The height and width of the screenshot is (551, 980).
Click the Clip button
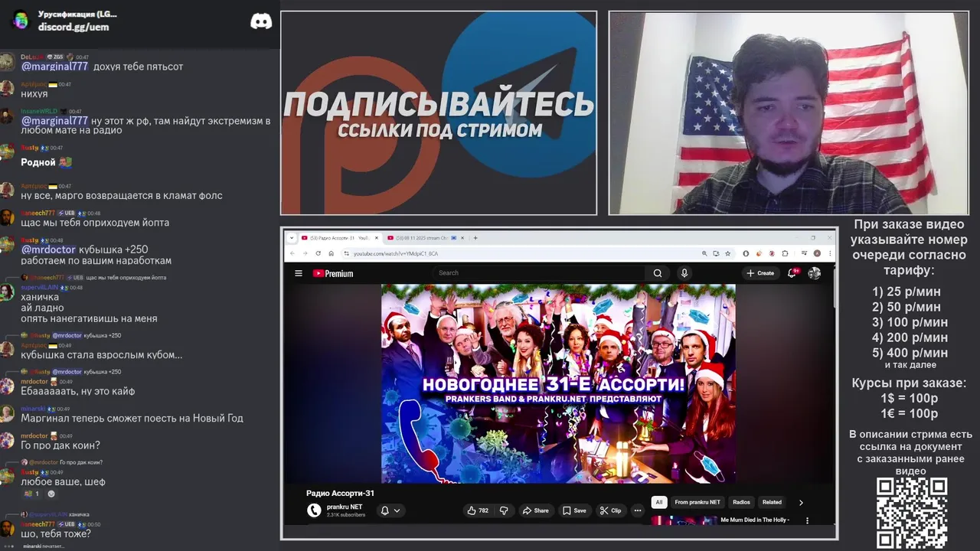coord(610,510)
